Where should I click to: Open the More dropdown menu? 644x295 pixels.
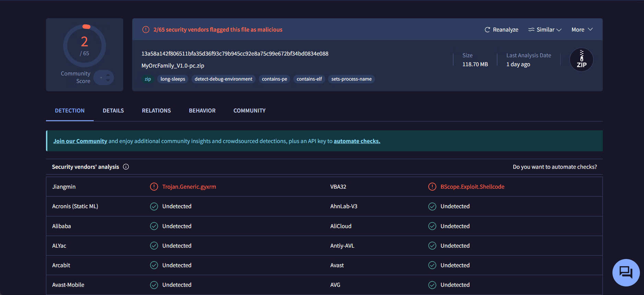582,30
